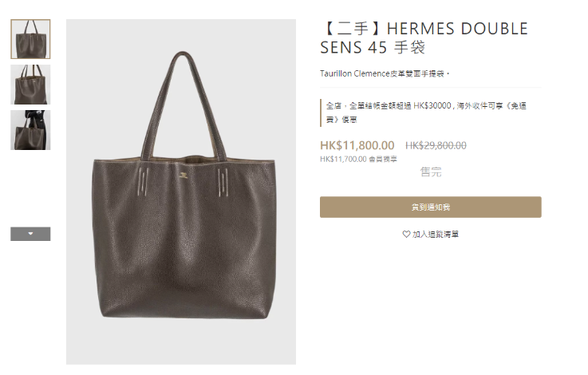The width and height of the screenshot is (588, 375).
Task: Click the Taurillon Clemence description line
Action: (x=385, y=73)
